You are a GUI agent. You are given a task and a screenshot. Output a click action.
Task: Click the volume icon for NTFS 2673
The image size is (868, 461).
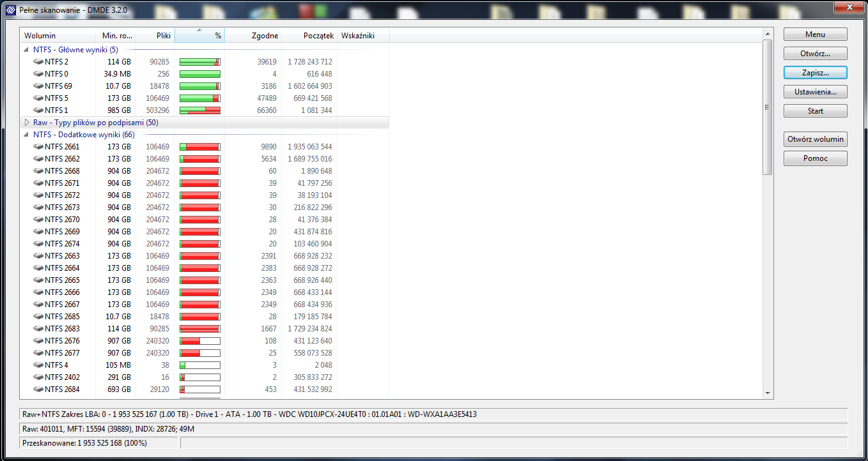[x=38, y=208]
